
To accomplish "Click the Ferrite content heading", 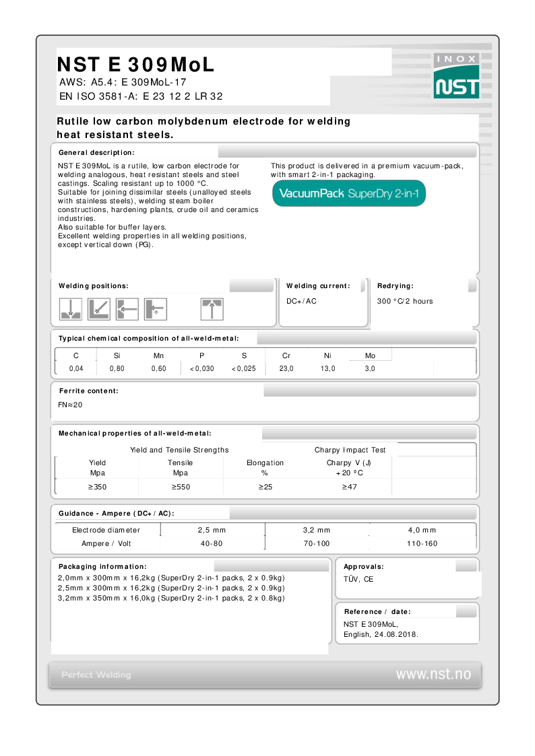I will pyautogui.click(x=89, y=391).
